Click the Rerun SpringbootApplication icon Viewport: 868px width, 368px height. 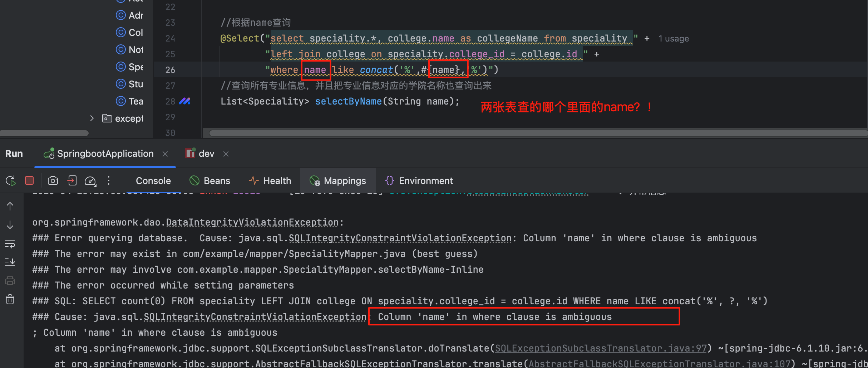[x=11, y=181]
